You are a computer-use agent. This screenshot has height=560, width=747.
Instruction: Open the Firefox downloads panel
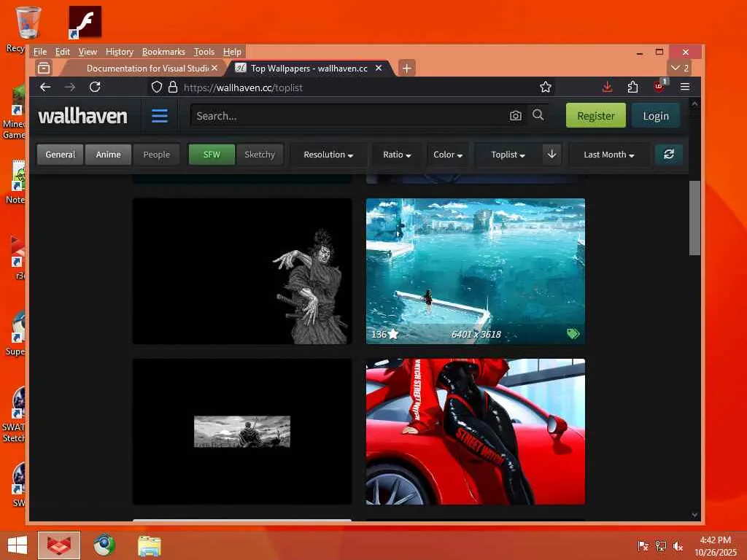tap(607, 87)
